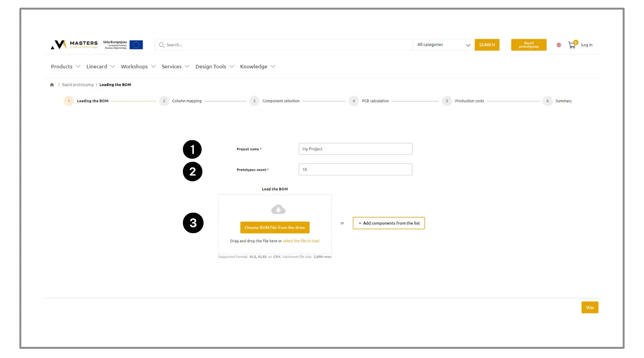
Task: Click the home breadcrumb icon
Action: [52, 85]
